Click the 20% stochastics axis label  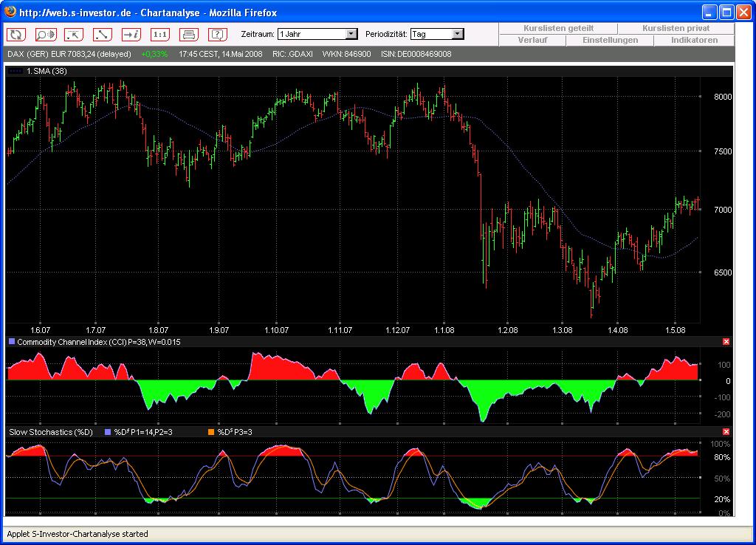722,499
